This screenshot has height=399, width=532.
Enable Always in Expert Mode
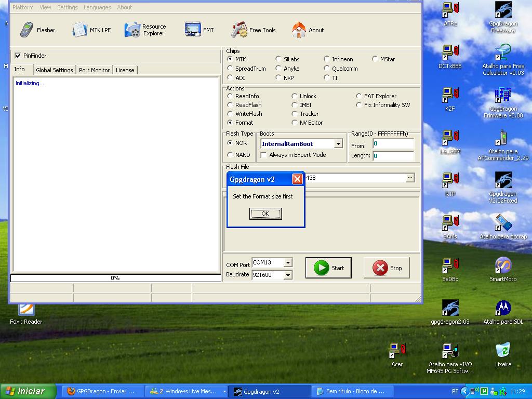click(263, 155)
